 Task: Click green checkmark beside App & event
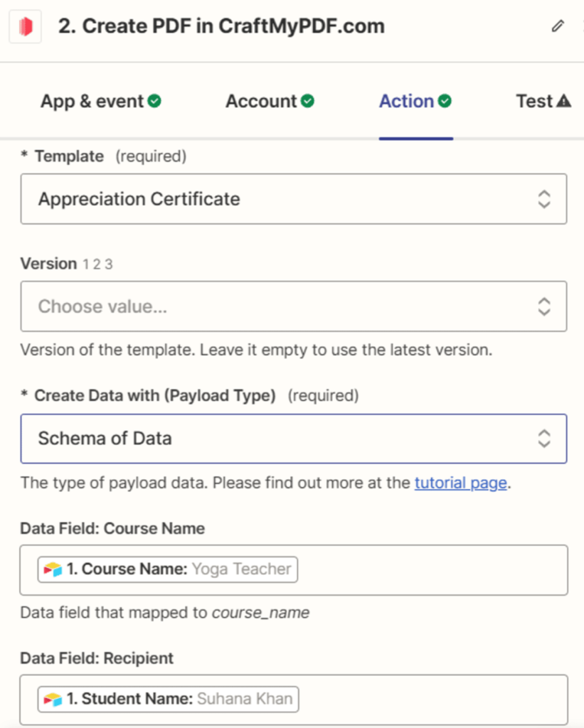154,101
